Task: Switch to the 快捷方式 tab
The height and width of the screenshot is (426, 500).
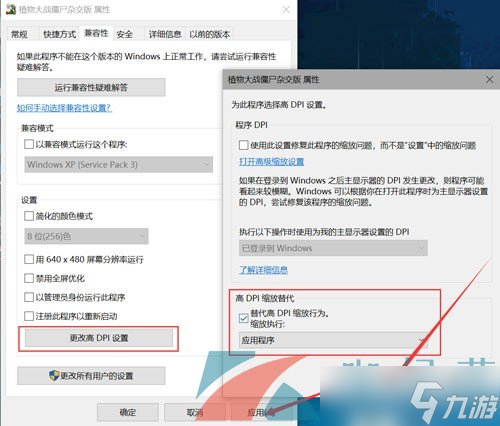Action: click(60, 34)
